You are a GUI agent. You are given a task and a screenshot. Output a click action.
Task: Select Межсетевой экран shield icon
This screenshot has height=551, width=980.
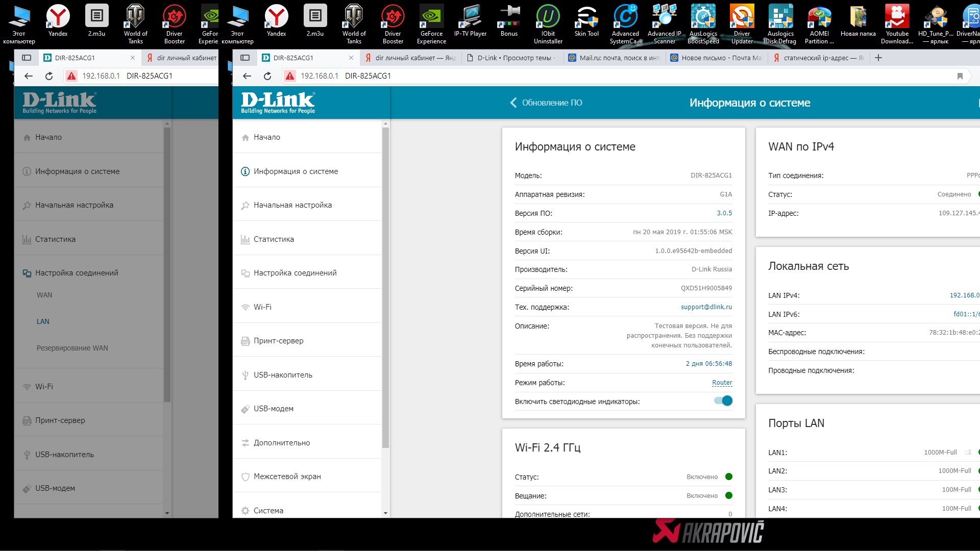click(x=246, y=477)
